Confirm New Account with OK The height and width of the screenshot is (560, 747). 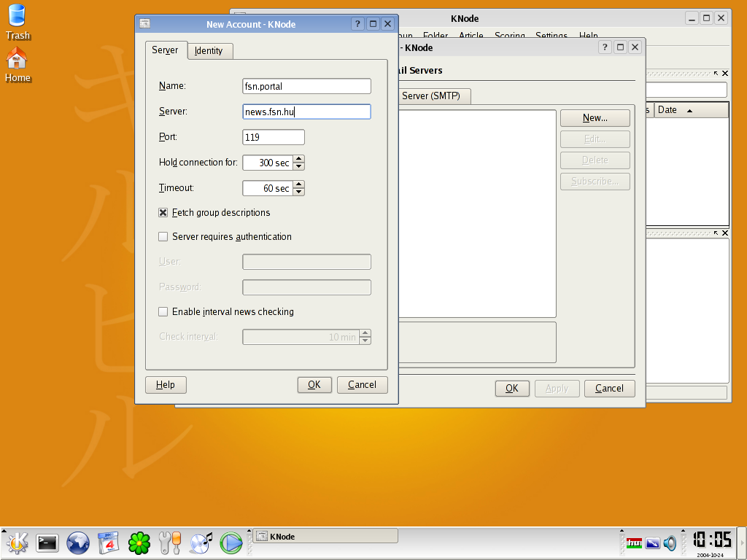(x=314, y=385)
